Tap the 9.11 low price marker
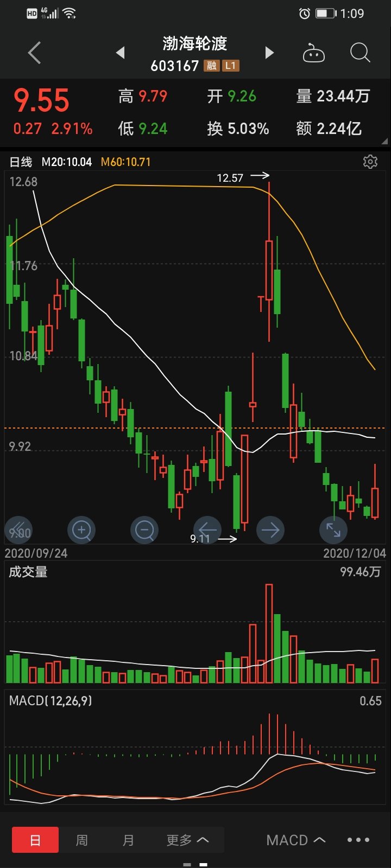391x868 pixels. 200,538
